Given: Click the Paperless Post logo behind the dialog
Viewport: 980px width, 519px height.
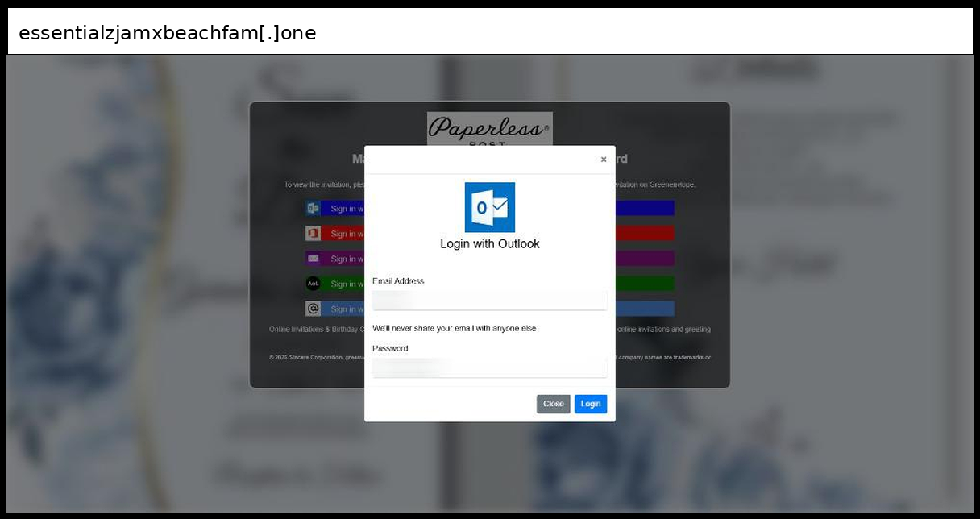Looking at the screenshot, I should pos(490,129).
